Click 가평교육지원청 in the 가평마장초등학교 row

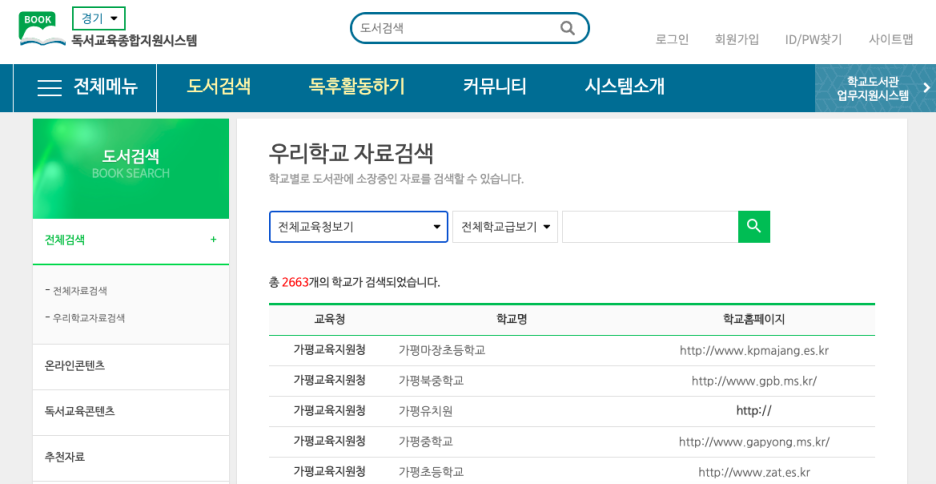(329, 350)
